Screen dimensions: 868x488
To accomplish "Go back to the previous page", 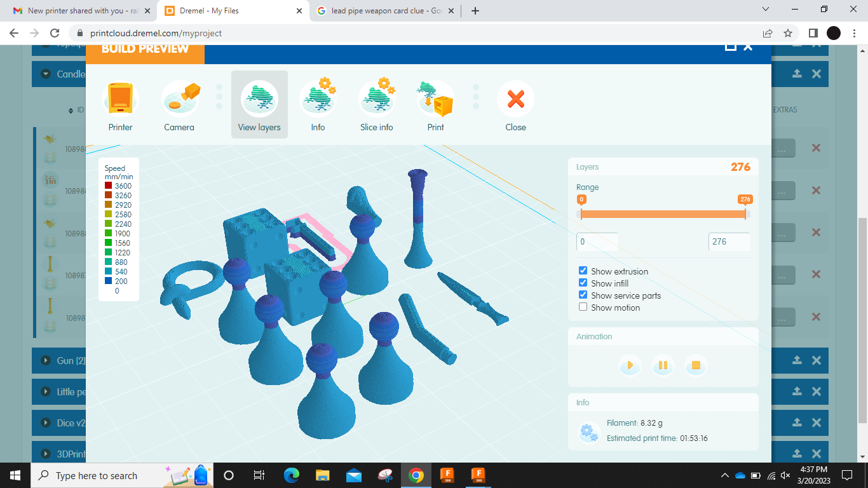I will [14, 33].
